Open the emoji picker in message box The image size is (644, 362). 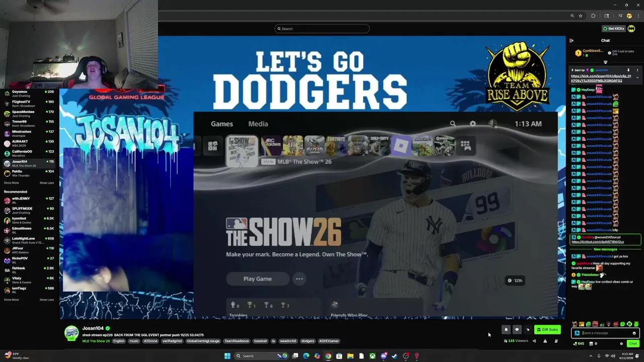(634, 333)
